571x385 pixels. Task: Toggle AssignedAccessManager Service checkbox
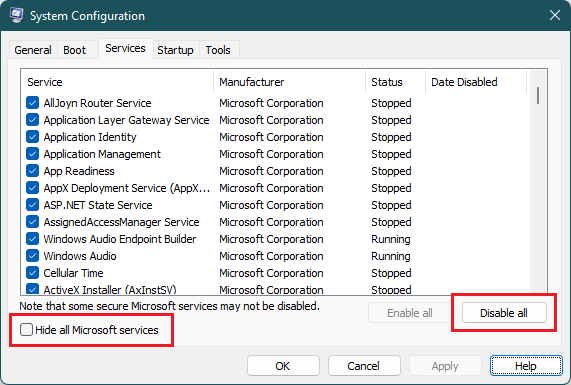(x=32, y=222)
